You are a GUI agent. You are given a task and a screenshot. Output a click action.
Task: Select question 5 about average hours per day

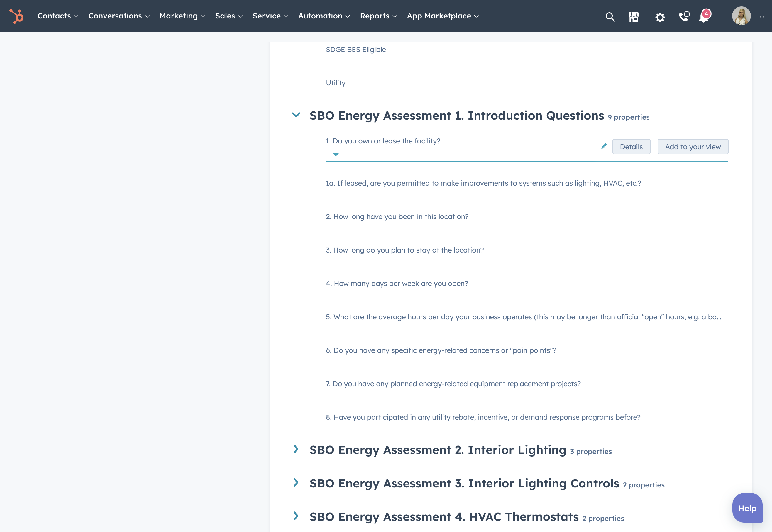click(x=523, y=317)
